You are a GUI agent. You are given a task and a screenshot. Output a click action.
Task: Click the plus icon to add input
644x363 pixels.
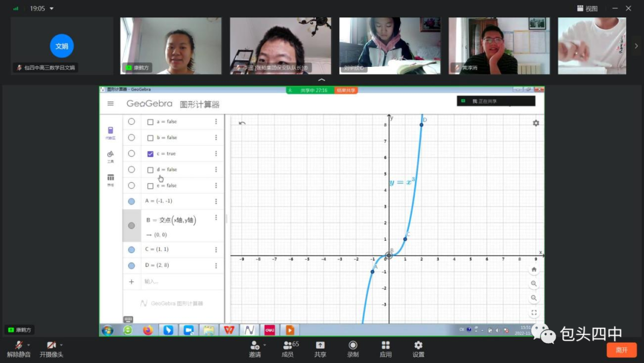click(x=131, y=282)
